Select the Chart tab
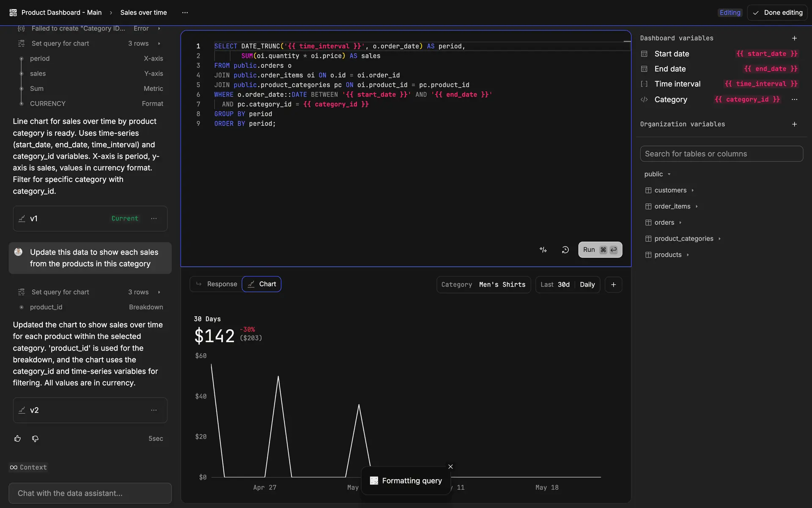 pyautogui.click(x=262, y=284)
